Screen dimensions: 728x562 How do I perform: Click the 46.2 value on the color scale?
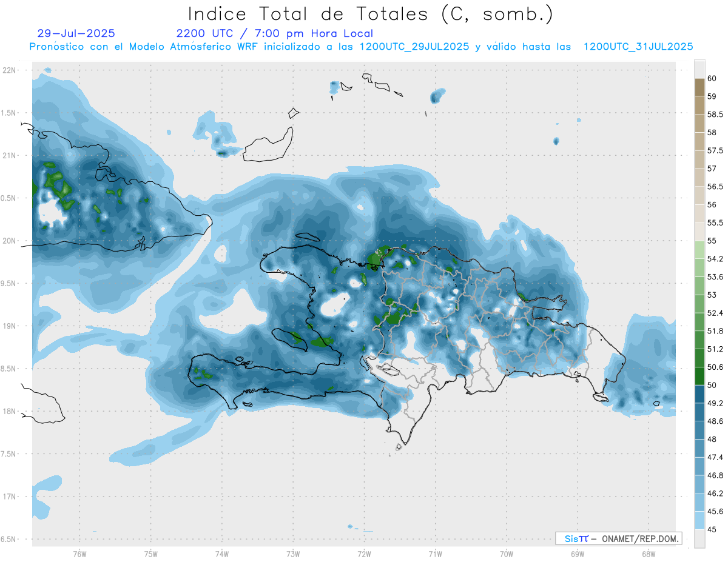pyautogui.click(x=715, y=493)
